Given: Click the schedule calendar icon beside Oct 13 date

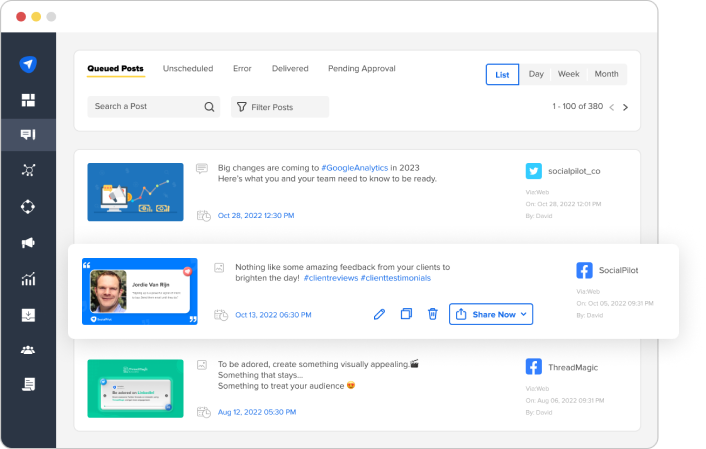Looking at the screenshot, I should click(221, 315).
